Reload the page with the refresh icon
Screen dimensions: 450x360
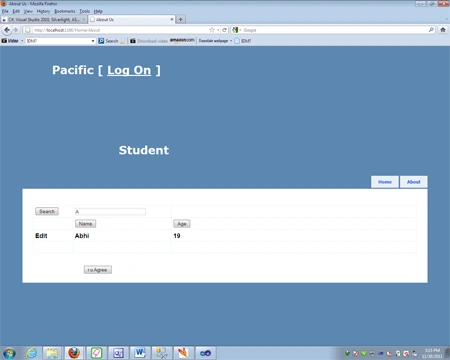tap(224, 30)
